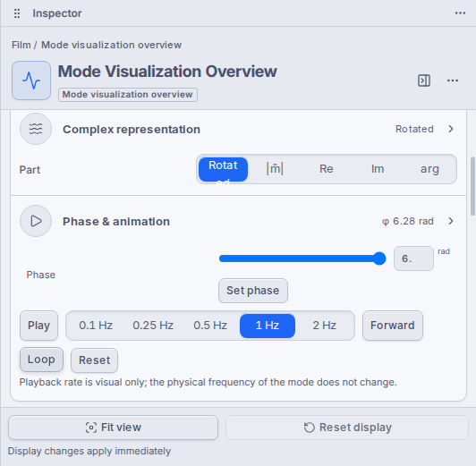Image resolution: width=476 pixels, height=466 pixels.
Task: Click the Inspector panel drag handle icon
Action: 17,13
